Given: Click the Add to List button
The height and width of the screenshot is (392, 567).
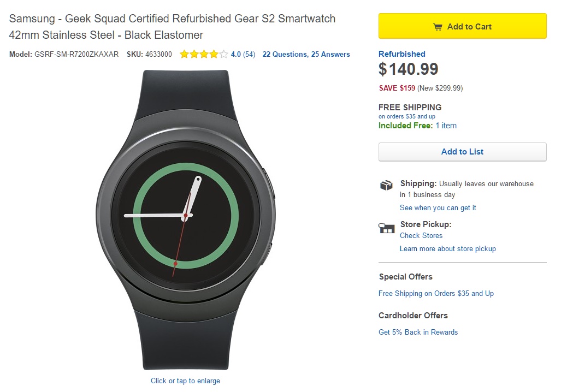Looking at the screenshot, I should click(462, 152).
